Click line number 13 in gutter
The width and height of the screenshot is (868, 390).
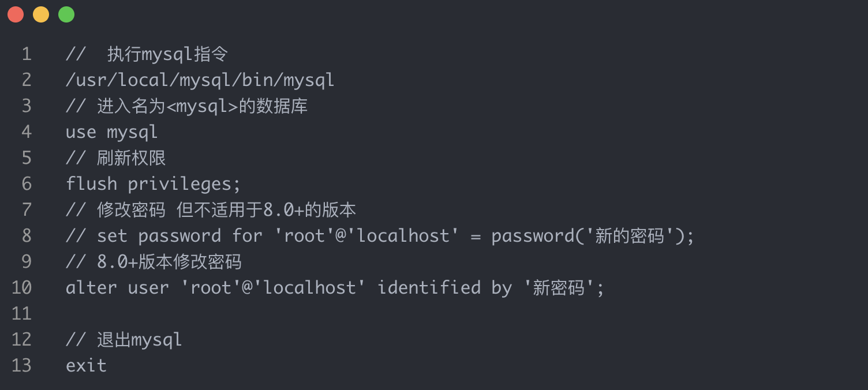(x=22, y=366)
